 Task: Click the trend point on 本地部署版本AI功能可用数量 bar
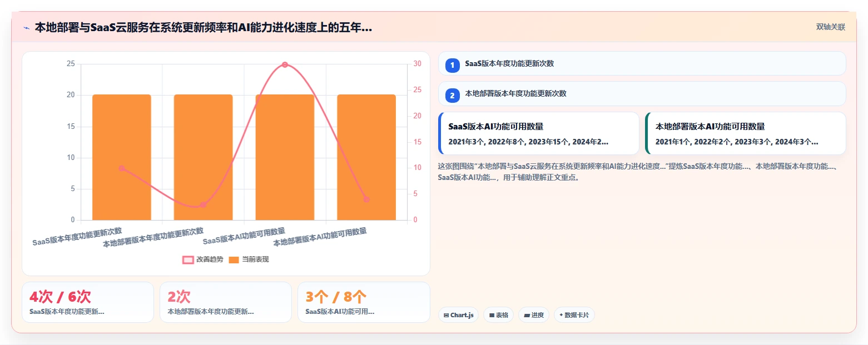click(366, 199)
